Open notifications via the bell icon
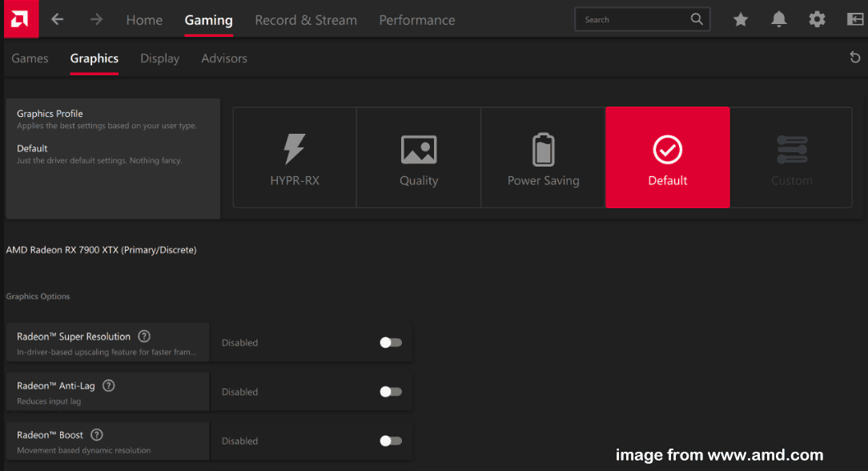868x471 pixels. 778,19
